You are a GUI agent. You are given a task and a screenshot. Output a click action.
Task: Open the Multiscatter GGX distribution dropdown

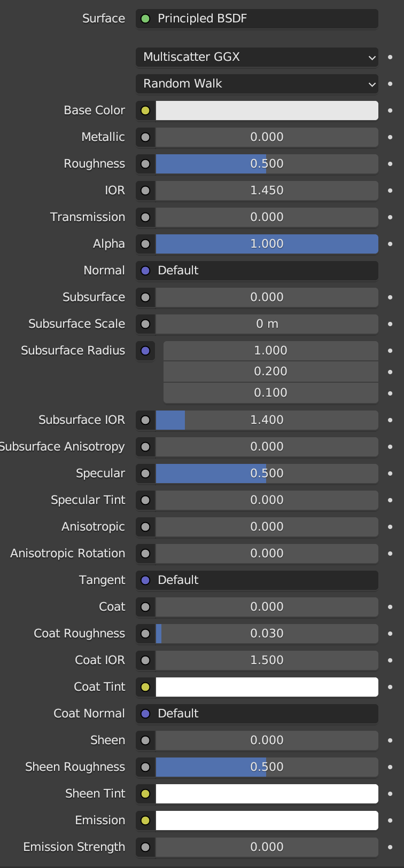[x=257, y=57]
